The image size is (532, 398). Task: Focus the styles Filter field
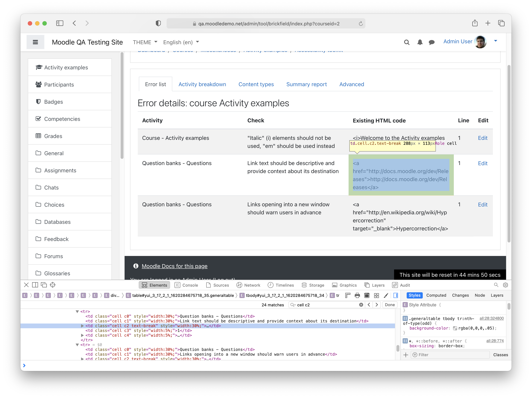click(x=450, y=355)
